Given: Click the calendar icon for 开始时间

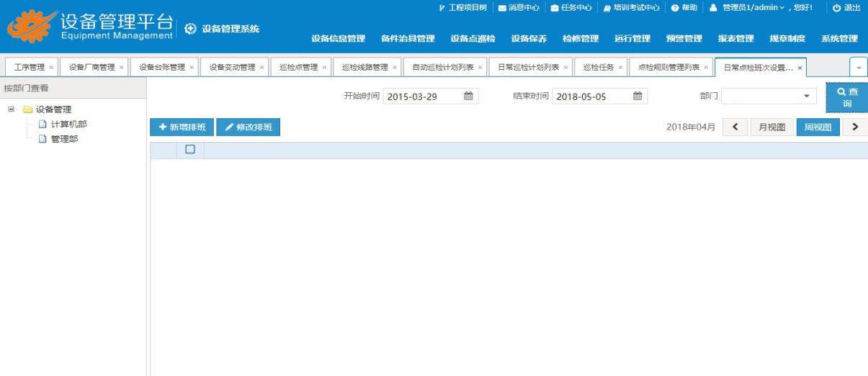Looking at the screenshot, I should (x=468, y=97).
